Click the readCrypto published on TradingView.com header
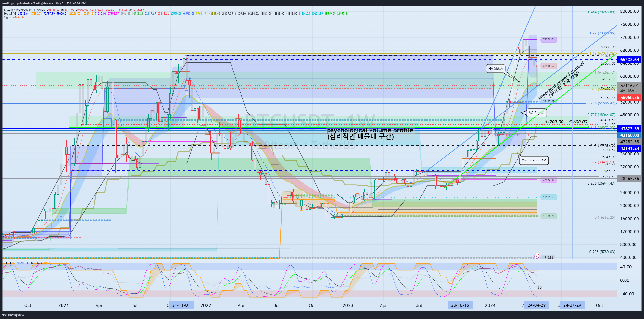This screenshot has width=644, height=319. tap(44, 3)
